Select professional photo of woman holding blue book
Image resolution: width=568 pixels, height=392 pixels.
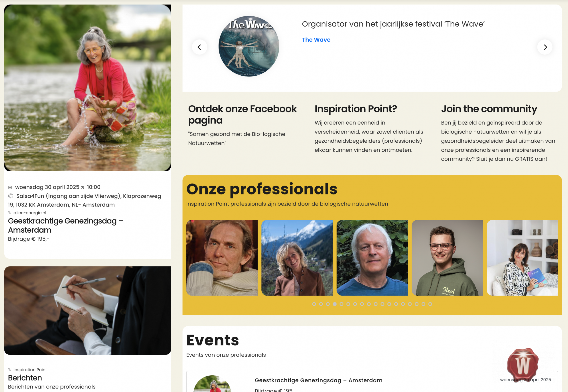pos(522,258)
